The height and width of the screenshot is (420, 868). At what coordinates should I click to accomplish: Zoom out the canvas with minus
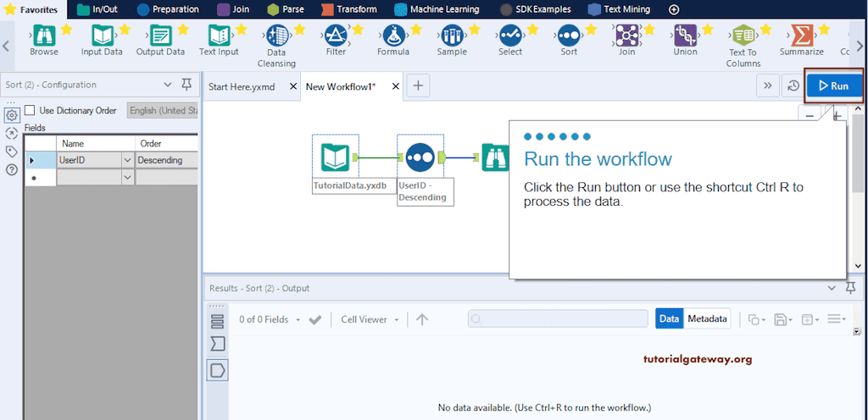[810, 115]
